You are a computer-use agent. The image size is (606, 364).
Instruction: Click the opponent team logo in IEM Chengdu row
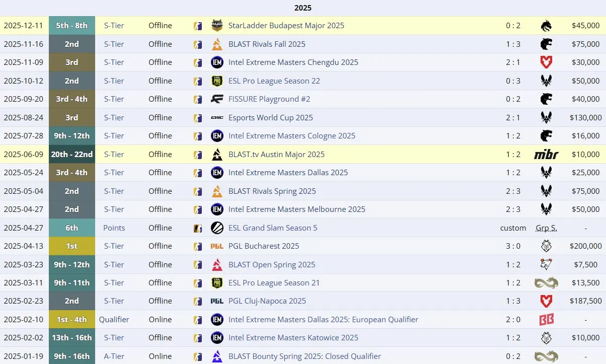click(546, 62)
